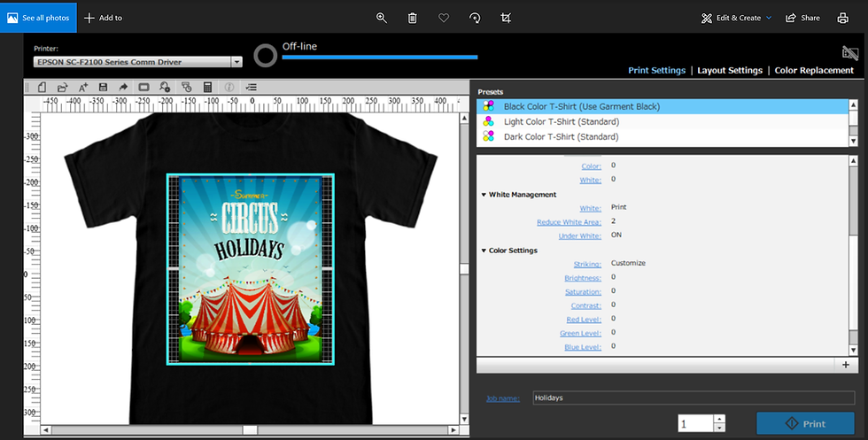Click the blue off-line progress bar
This screenshot has width=868, height=440.
tap(380, 57)
